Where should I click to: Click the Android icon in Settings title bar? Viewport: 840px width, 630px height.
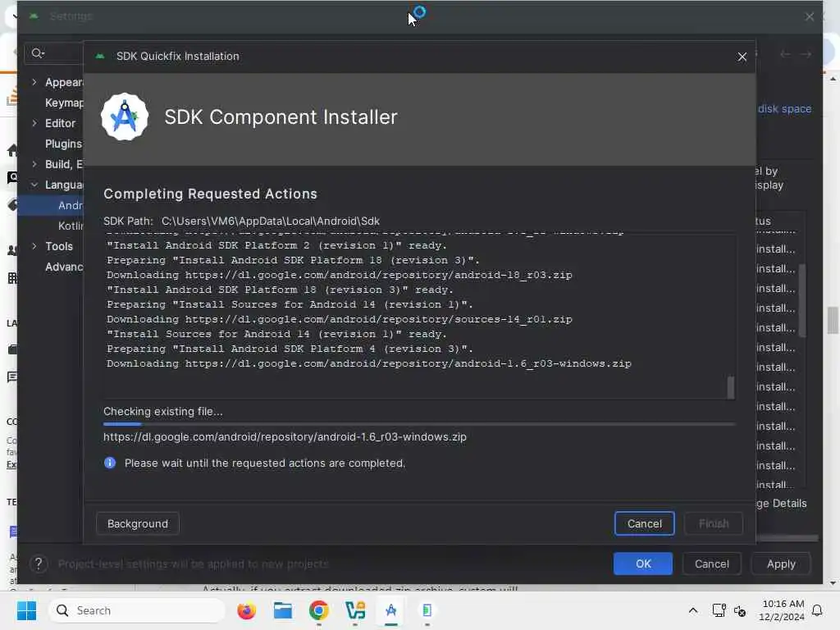(x=34, y=16)
